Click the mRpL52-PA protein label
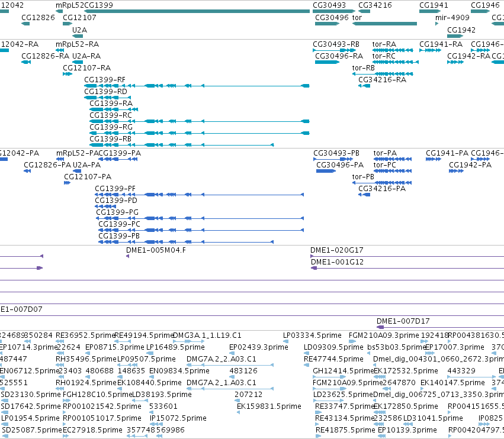This screenshot has width=504, height=439. (77, 153)
